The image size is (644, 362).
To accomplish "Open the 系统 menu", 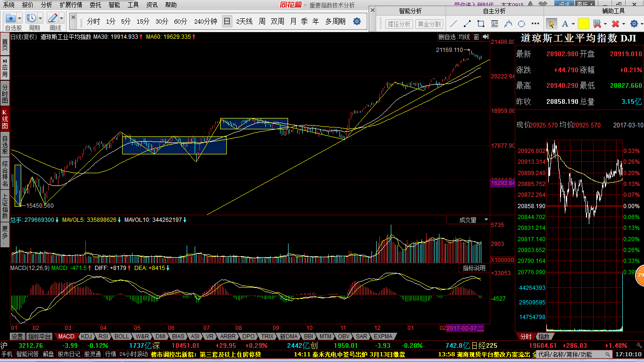I will 8,5.
